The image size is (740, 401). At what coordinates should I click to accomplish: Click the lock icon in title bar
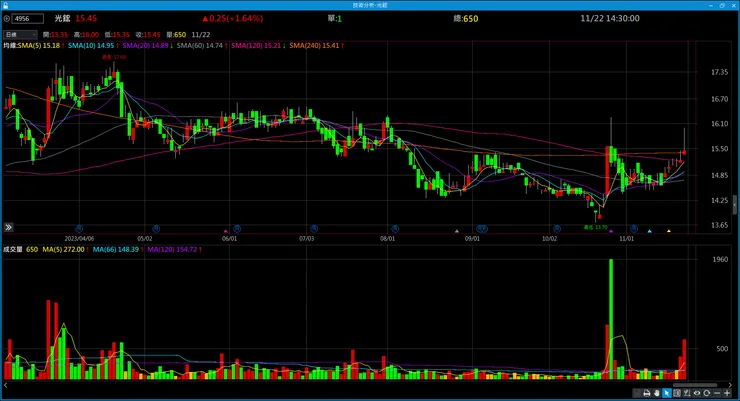(5, 5)
